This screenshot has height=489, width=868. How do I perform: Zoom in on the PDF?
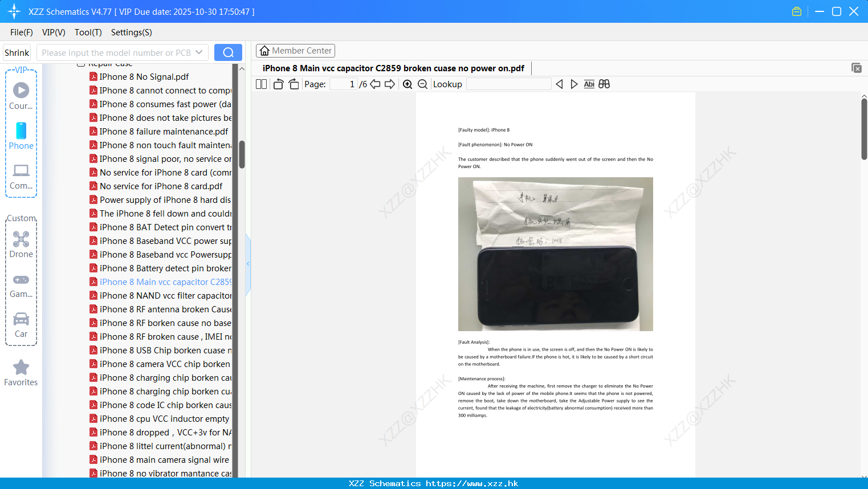click(407, 84)
